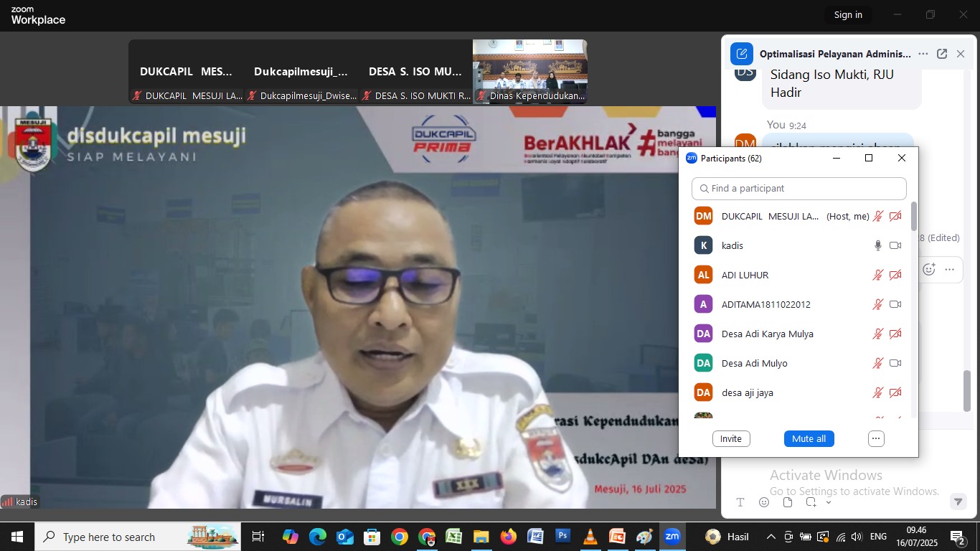
Task: Click the attach file icon in chat
Action: coord(788,502)
